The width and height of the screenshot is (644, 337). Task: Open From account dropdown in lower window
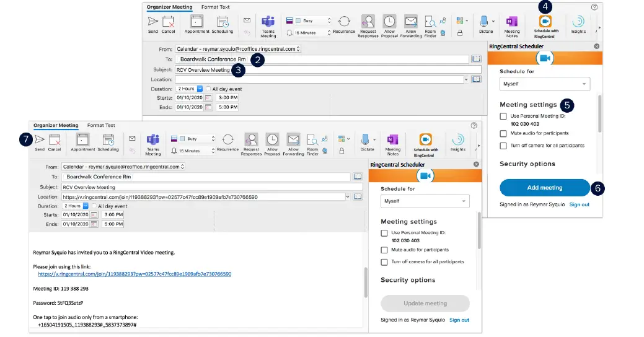tap(123, 167)
